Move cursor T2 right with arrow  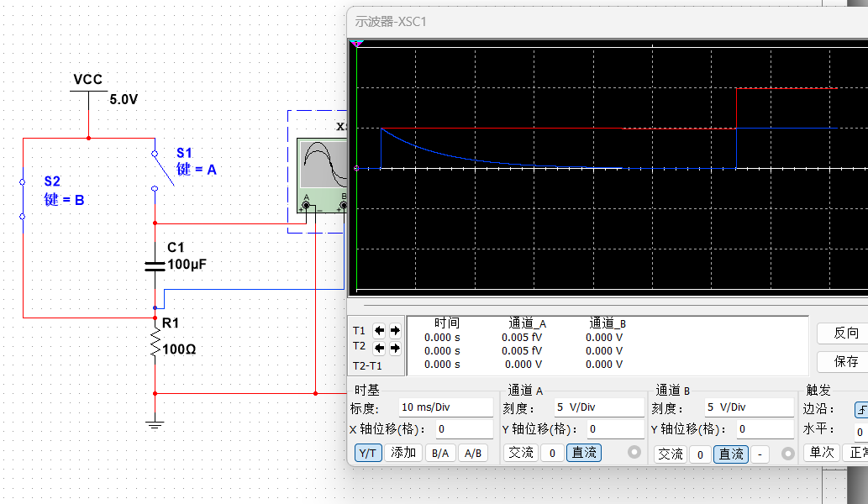click(395, 348)
